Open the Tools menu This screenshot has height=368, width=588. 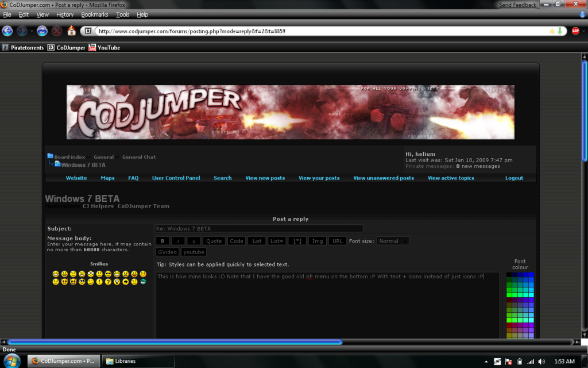point(122,14)
